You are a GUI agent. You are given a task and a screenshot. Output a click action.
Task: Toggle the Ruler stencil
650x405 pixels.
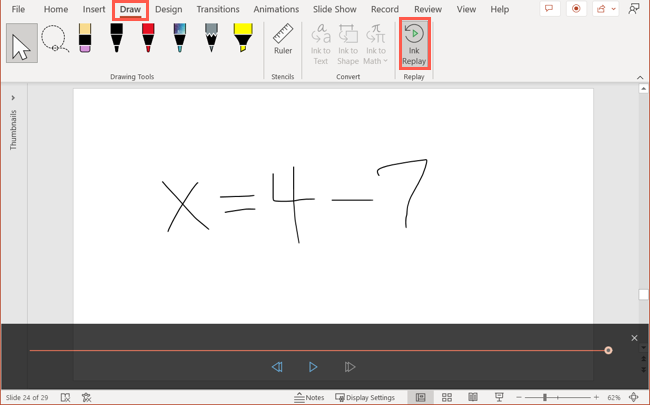[283, 40]
